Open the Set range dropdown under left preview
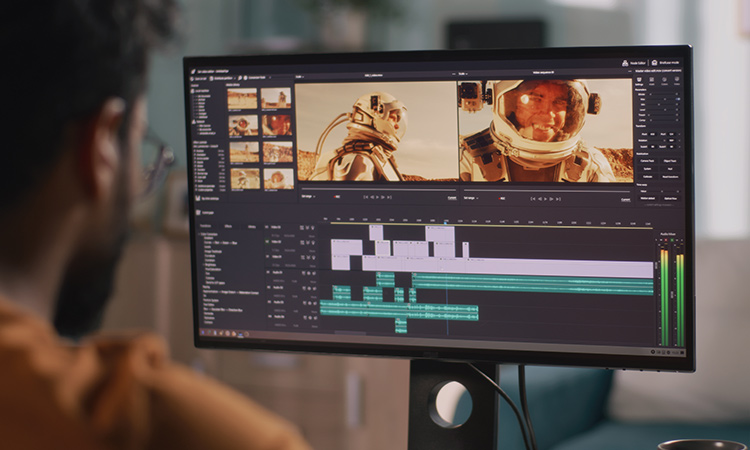The height and width of the screenshot is (450, 750). click(309, 196)
